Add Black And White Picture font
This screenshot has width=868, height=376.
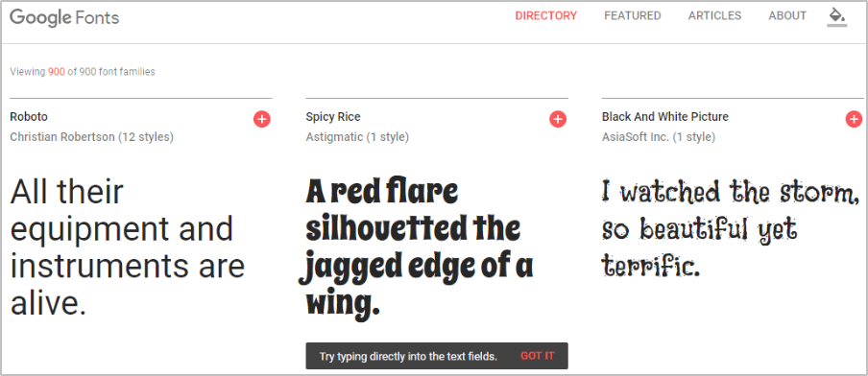(854, 119)
